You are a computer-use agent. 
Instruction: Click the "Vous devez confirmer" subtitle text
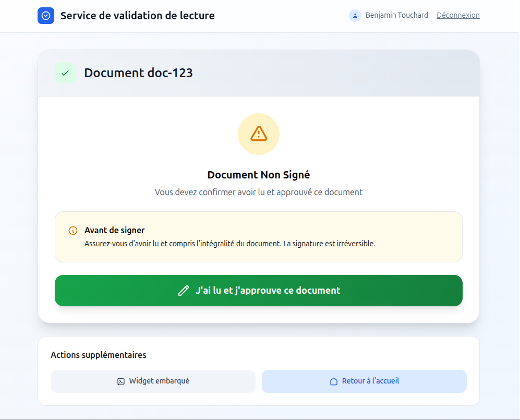pyautogui.click(x=259, y=192)
